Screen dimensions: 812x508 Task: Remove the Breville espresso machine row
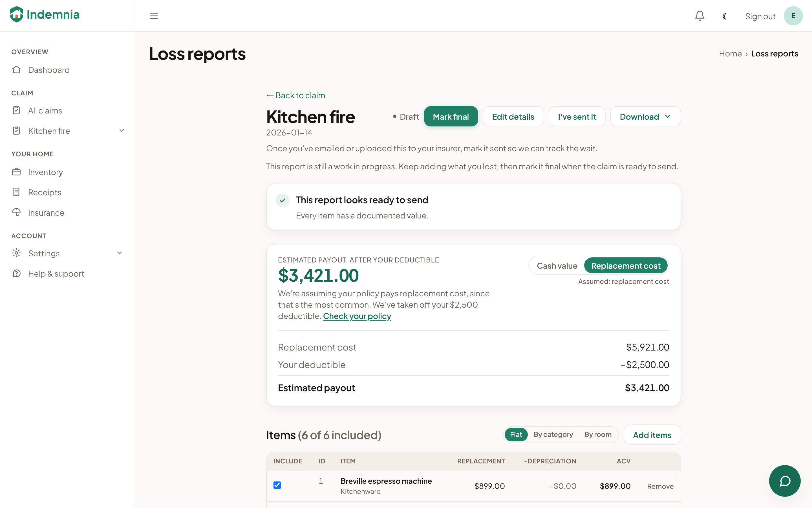tap(660, 486)
